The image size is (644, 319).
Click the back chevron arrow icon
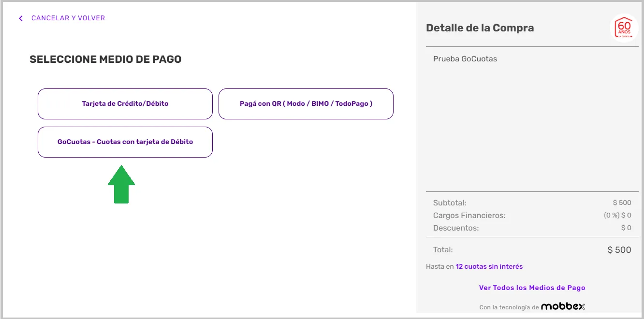click(21, 18)
